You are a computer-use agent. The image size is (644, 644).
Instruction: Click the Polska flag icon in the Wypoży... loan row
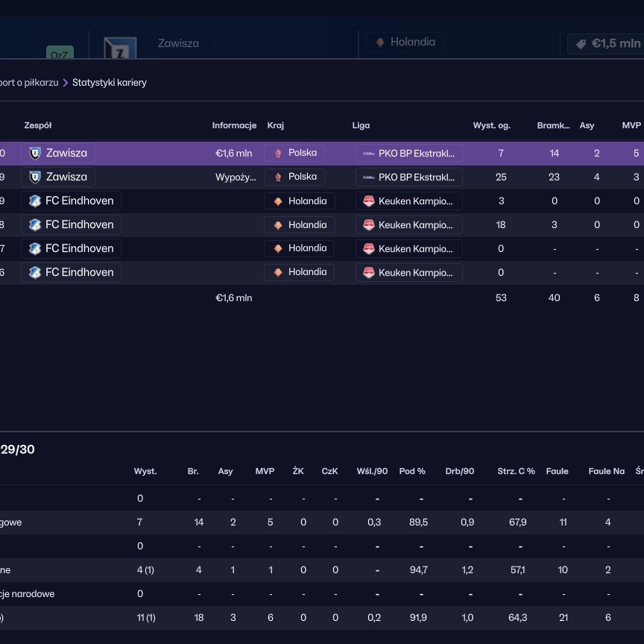pyautogui.click(x=278, y=177)
